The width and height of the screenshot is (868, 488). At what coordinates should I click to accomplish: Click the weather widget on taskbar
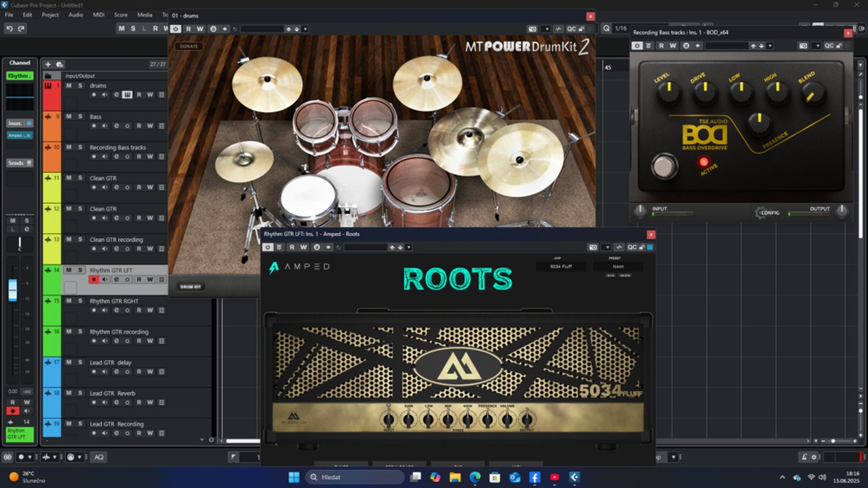pyautogui.click(x=26, y=477)
